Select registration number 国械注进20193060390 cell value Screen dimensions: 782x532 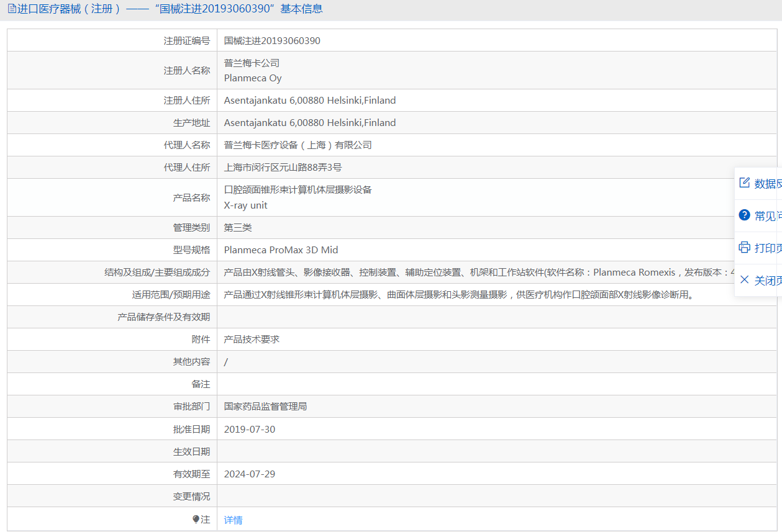272,41
